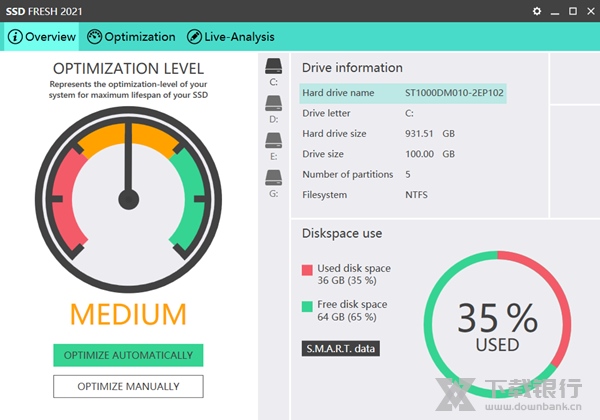Screen dimensions: 600x420
Task: Click the Overview info icon
Action: 15,37
